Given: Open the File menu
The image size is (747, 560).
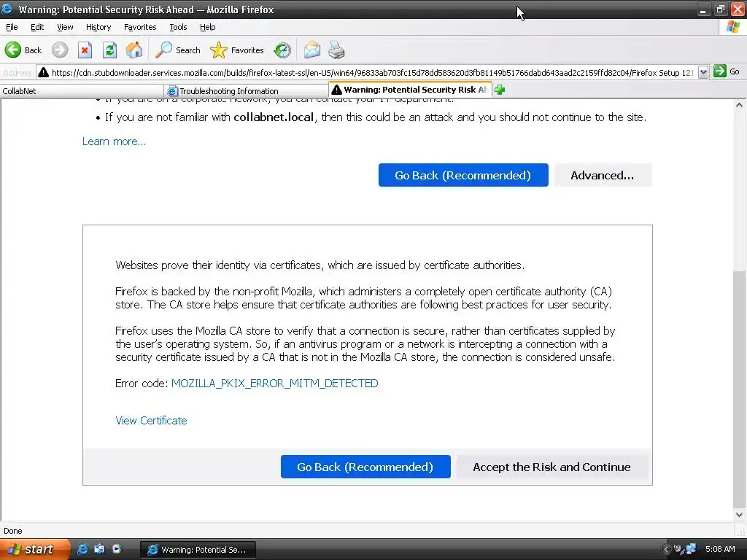Looking at the screenshot, I should [x=12, y=27].
